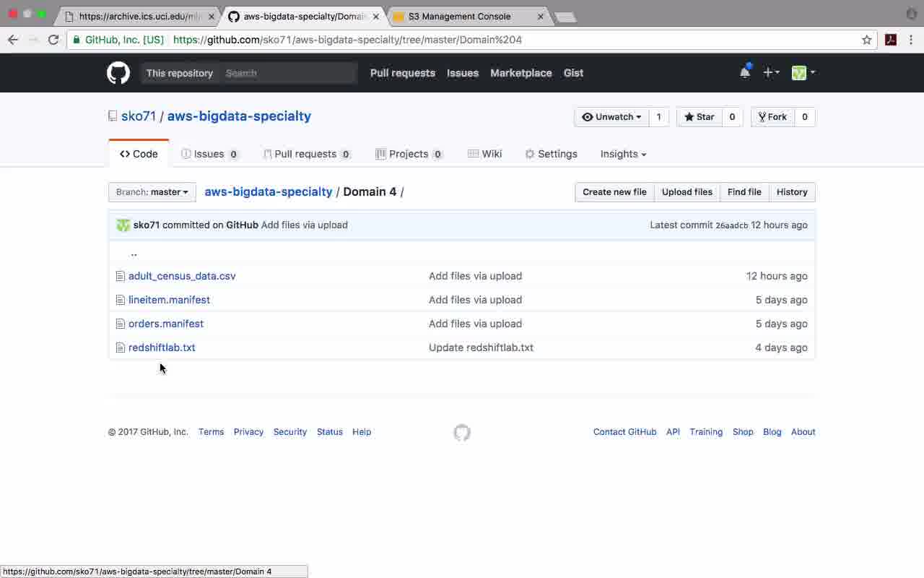Click the footer GitHub mark logo
The width and height of the screenshot is (924, 578).
pos(462,432)
